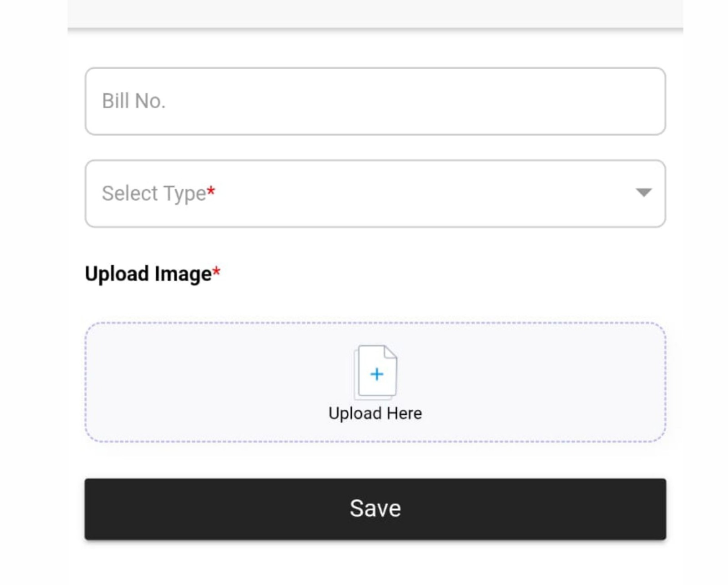Viewport: 728px width, 585px height.
Task: Click the gray header bar at top
Action: click(x=375, y=14)
